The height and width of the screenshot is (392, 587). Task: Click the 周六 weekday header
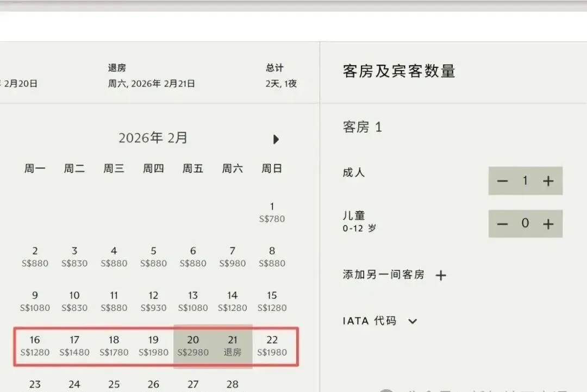233,169
